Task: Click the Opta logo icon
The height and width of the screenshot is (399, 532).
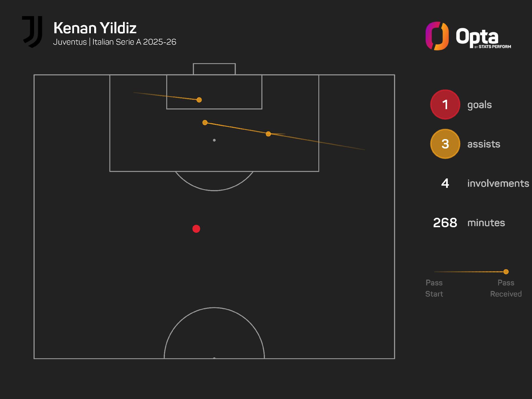Action: click(x=437, y=36)
